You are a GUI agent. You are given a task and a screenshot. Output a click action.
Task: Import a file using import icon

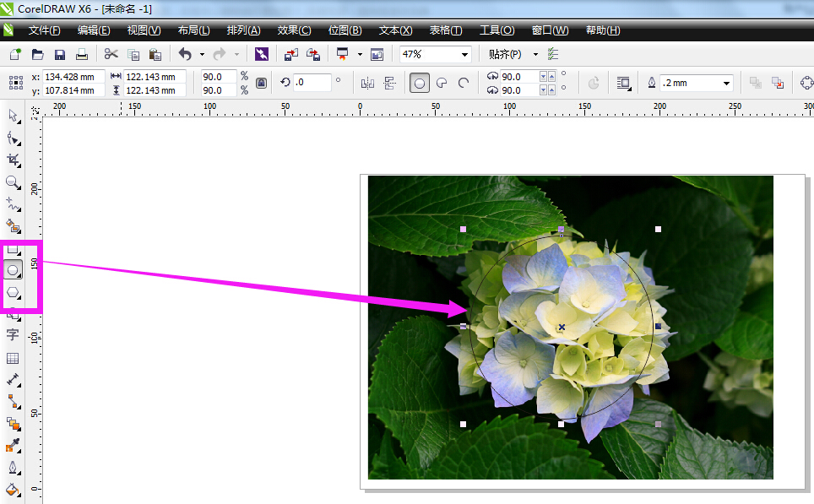tap(291, 54)
